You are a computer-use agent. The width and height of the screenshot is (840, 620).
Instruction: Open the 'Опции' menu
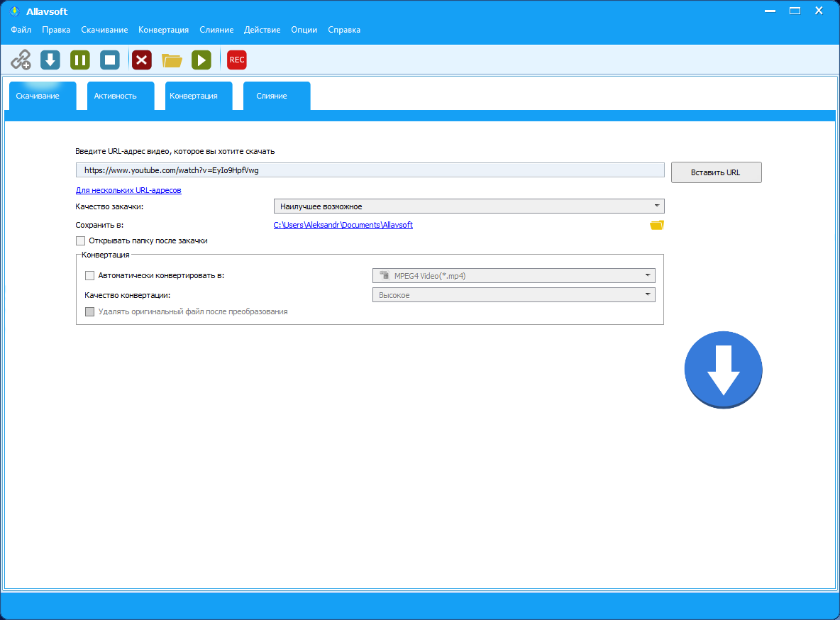click(x=304, y=30)
